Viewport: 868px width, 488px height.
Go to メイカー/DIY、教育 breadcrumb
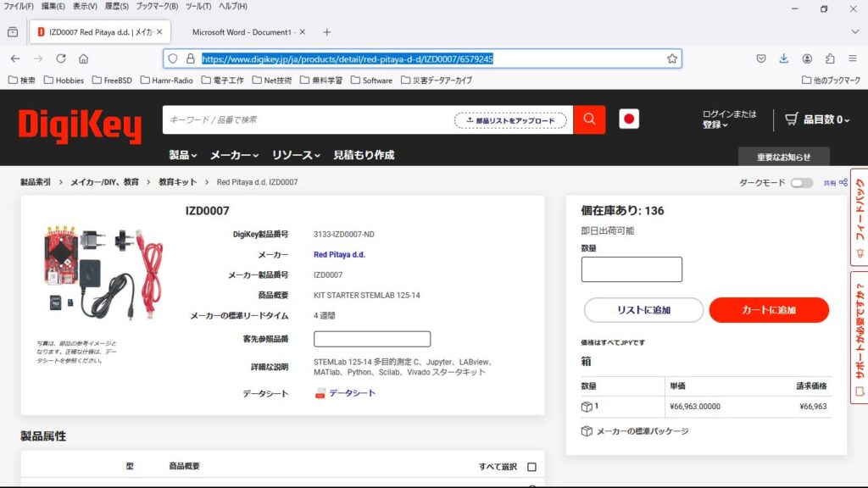[104, 182]
